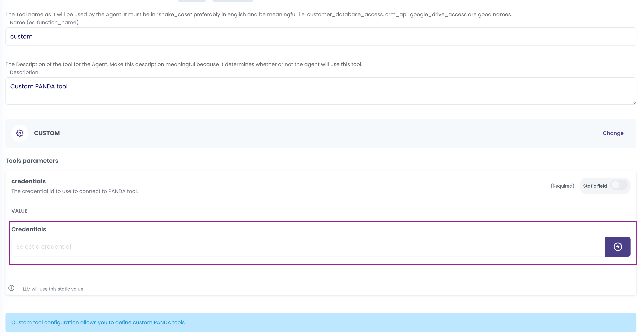Click the credential id description text
The width and height of the screenshot is (644, 336).
pyautogui.click(x=74, y=191)
